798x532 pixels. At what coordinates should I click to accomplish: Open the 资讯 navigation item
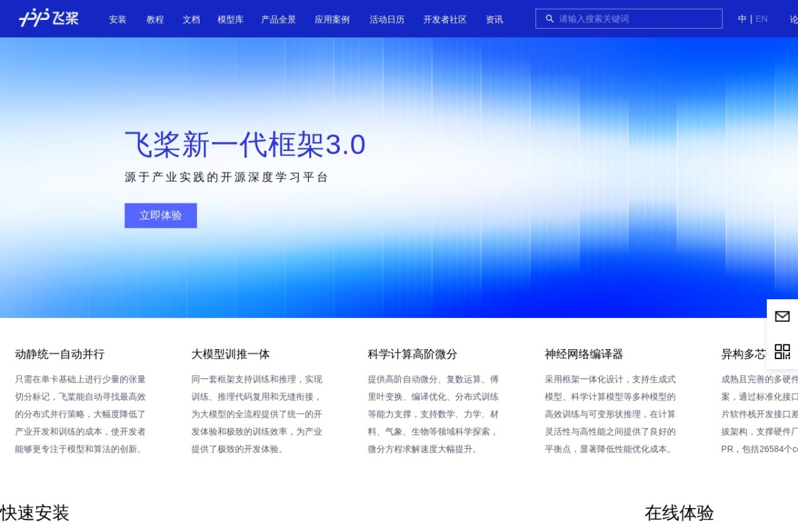pyautogui.click(x=494, y=19)
